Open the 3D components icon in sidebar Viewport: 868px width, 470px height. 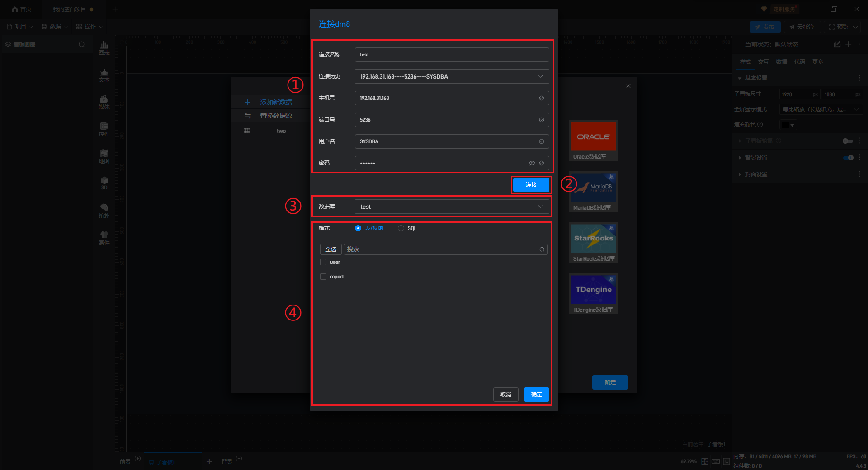[104, 183]
